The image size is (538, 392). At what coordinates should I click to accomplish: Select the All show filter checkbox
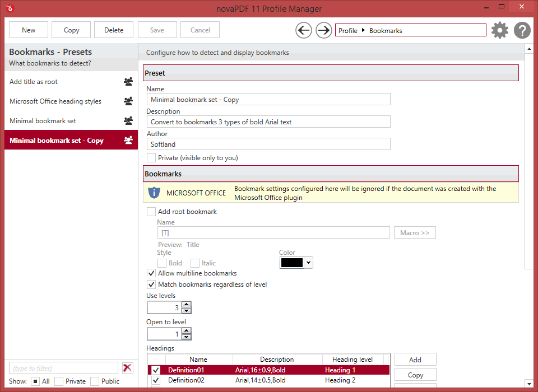coord(35,381)
